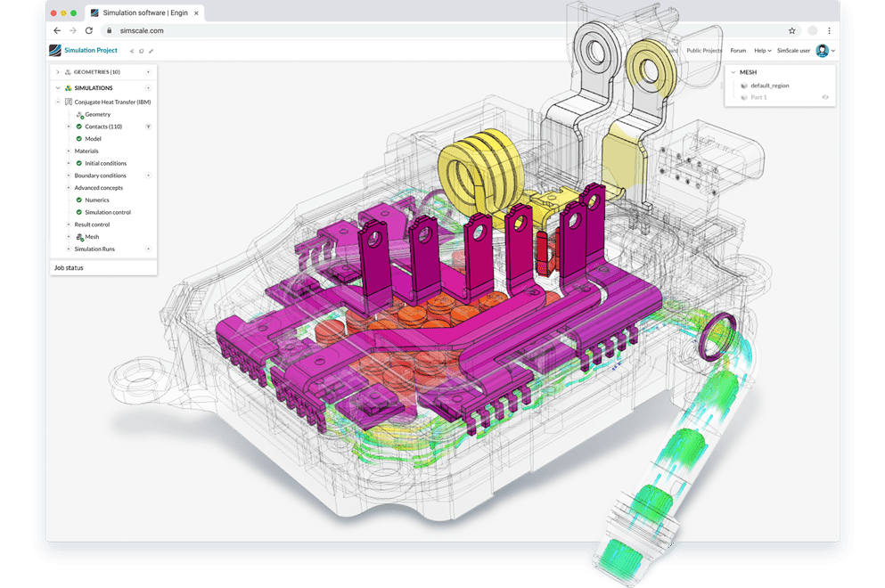The image size is (885, 588).
Task: Collapse the MESH panel
Action: pos(733,72)
